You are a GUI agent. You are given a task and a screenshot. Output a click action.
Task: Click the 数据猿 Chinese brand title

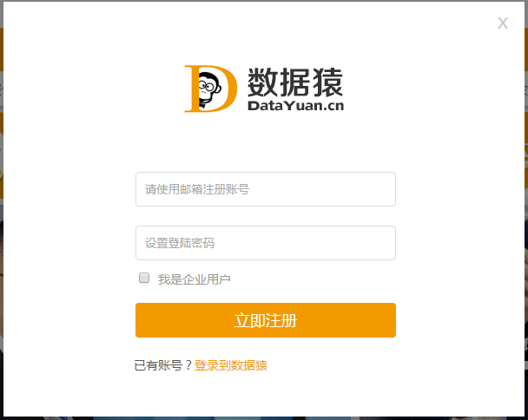click(x=295, y=82)
